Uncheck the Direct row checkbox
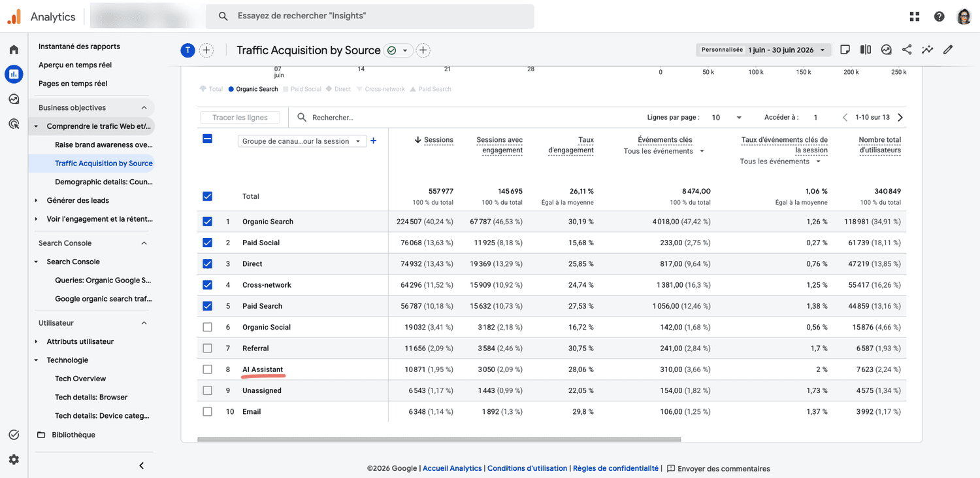 207,264
